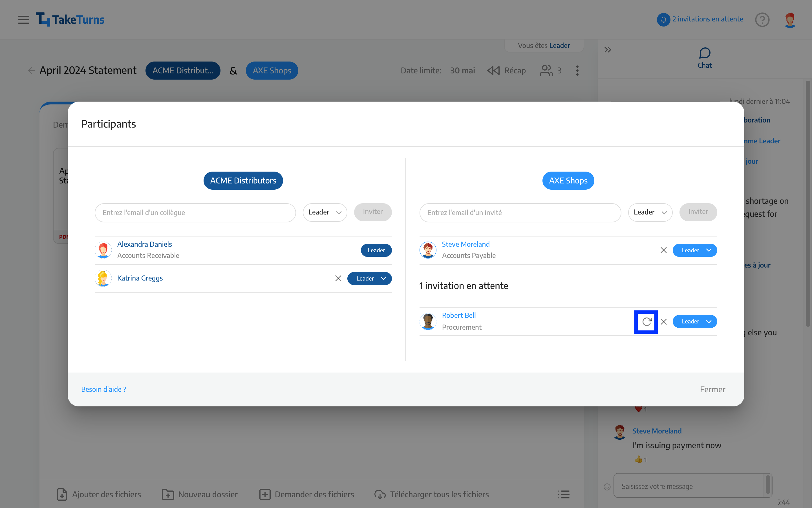Click Katrina Greggs' avatar
This screenshot has height=508, width=812.
pyautogui.click(x=103, y=278)
